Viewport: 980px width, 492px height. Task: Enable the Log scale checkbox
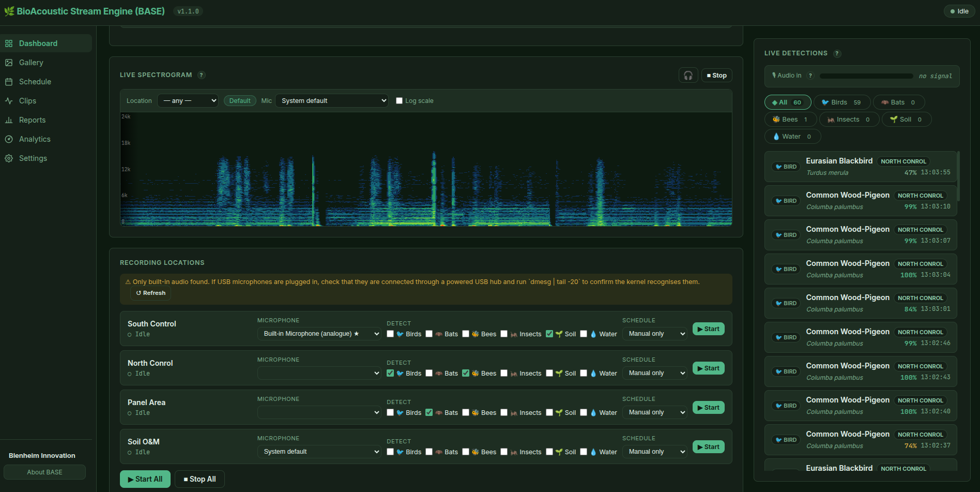pos(399,101)
